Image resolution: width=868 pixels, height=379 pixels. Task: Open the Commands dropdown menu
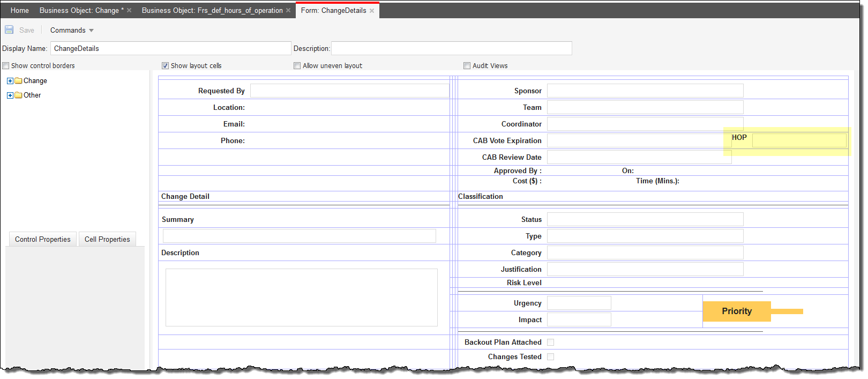(72, 31)
